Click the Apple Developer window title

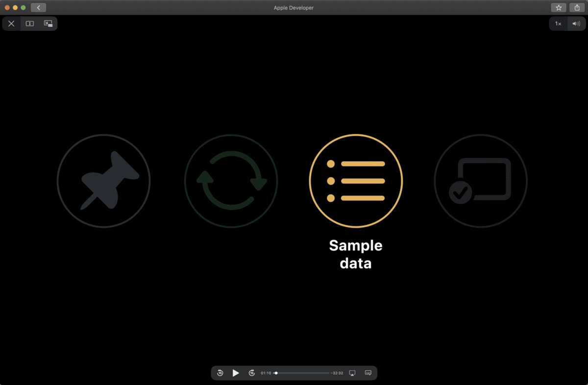294,8
